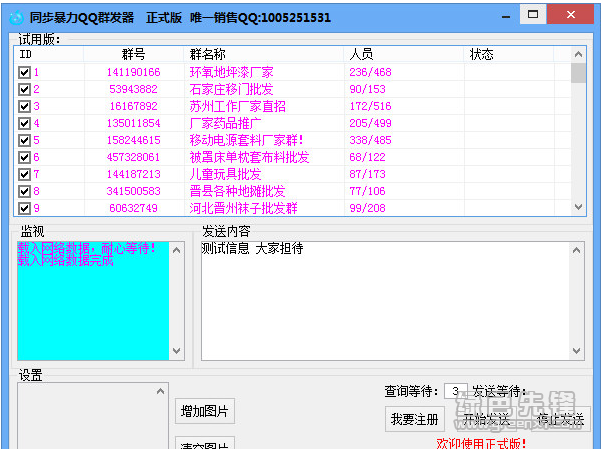
Task: Toggle checkbox for row 3 苏州工作厂家直招
Action: point(24,106)
